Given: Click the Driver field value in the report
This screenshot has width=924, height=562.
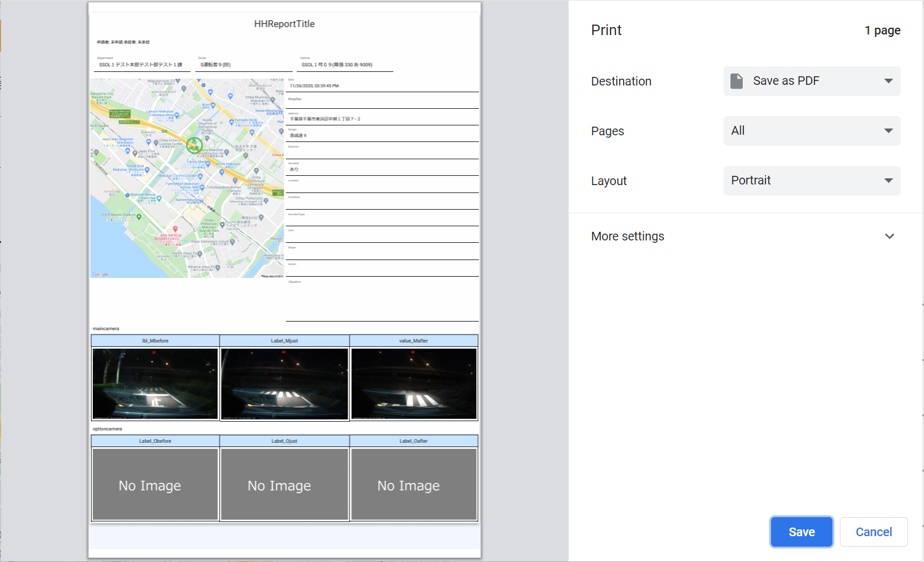Looking at the screenshot, I should coord(215,65).
